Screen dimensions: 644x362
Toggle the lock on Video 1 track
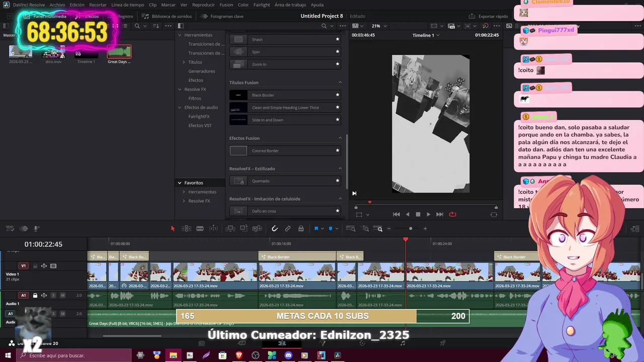point(35,266)
